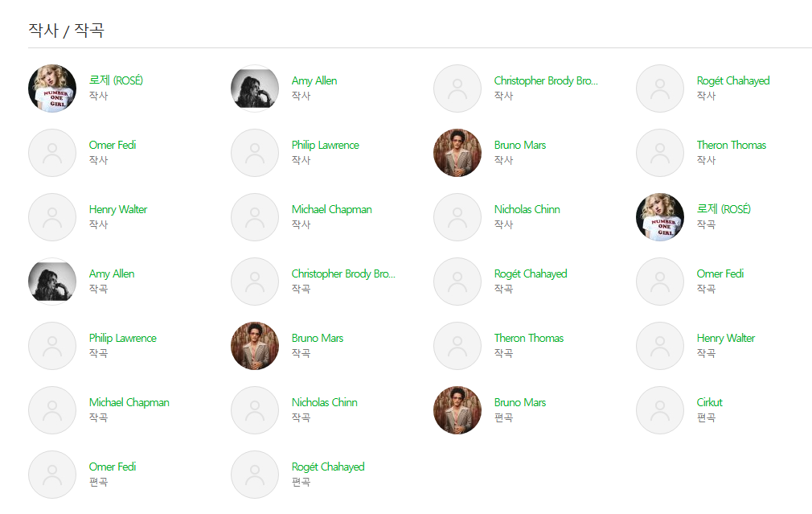
Task: Click Amy Allen lyricist profile photo
Action: coord(255,88)
